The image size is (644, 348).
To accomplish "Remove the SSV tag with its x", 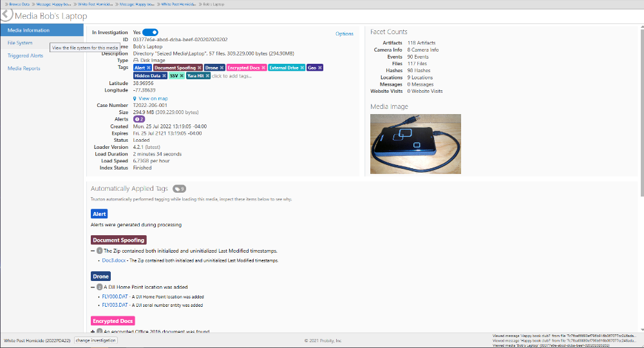I will point(182,76).
